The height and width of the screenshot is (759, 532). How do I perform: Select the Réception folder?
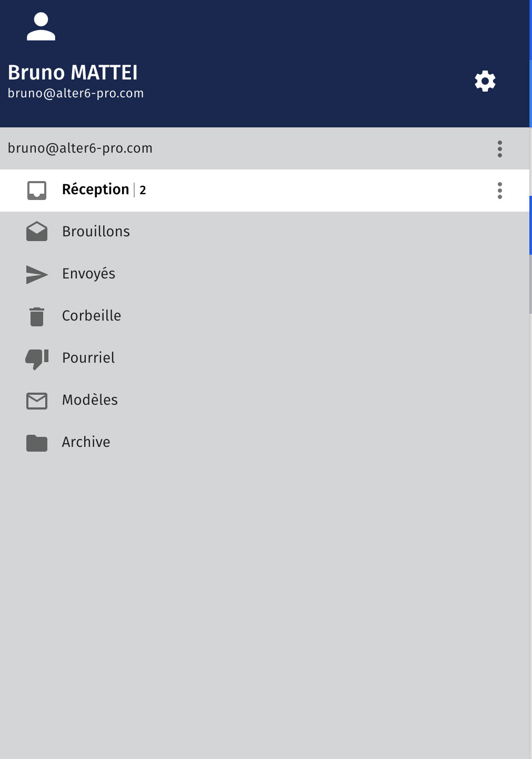click(x=265, y=191)
